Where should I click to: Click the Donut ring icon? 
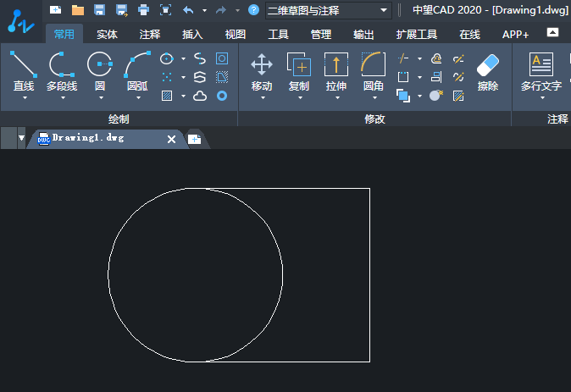tap(222, 96)
